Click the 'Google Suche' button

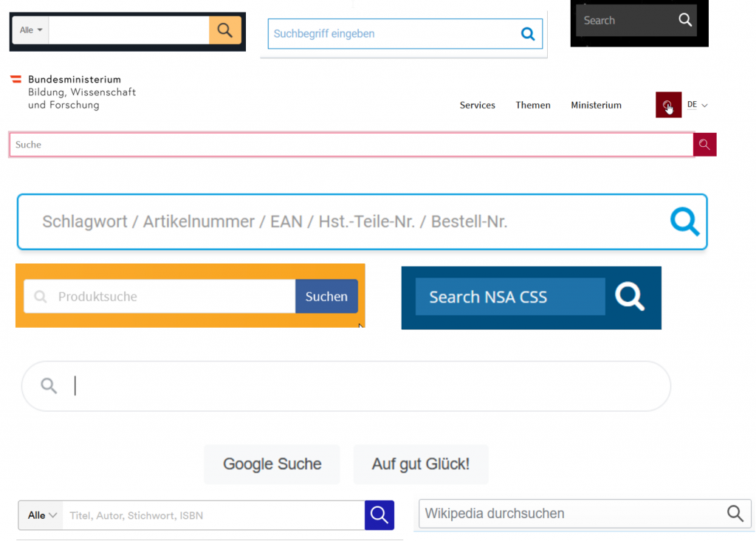point(272,464)
